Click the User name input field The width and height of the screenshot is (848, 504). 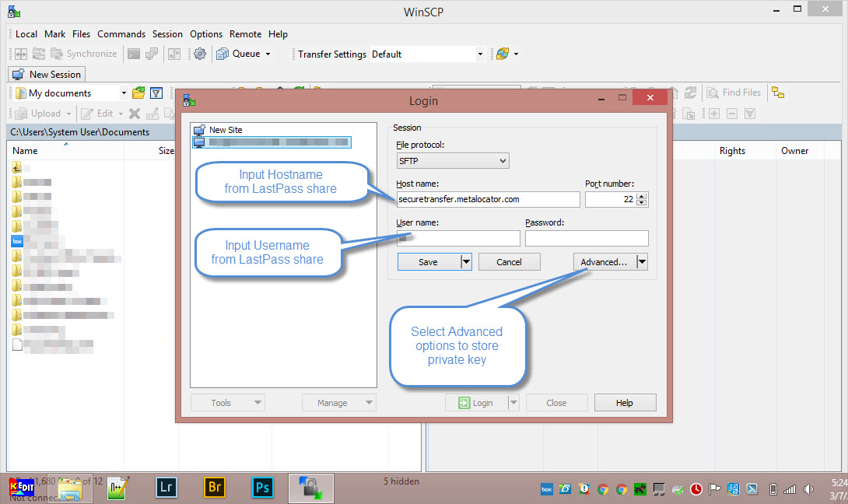tap(458, 239)
